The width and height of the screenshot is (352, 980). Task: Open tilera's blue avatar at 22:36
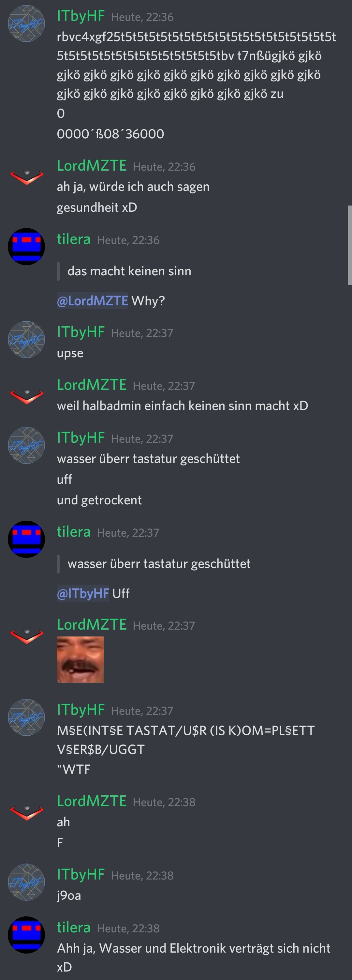coord(26,247)
